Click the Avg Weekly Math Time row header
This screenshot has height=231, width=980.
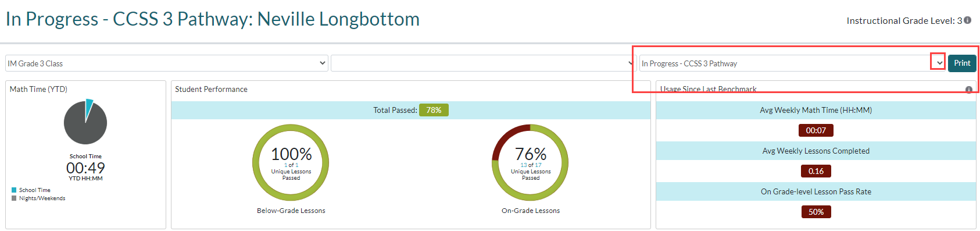[816, 110]
